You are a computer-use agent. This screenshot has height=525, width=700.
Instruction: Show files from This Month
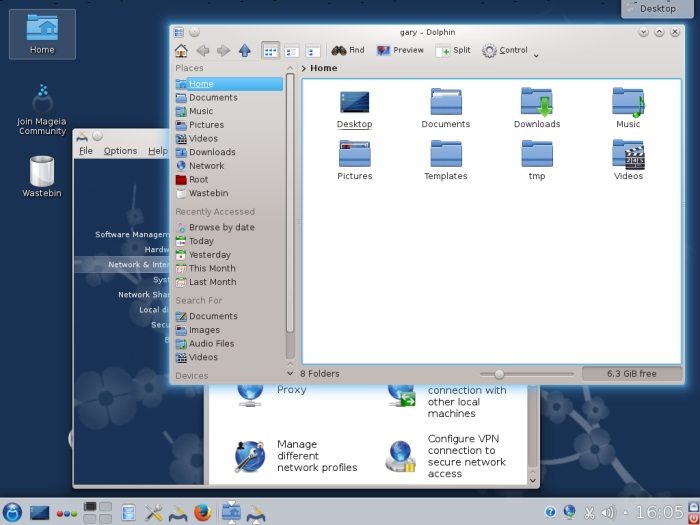coord(229,268)
